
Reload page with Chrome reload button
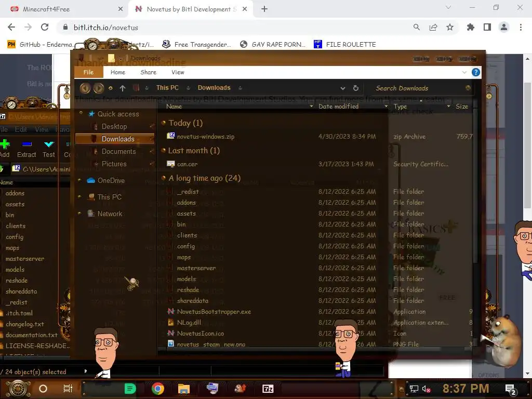point(45,27)
